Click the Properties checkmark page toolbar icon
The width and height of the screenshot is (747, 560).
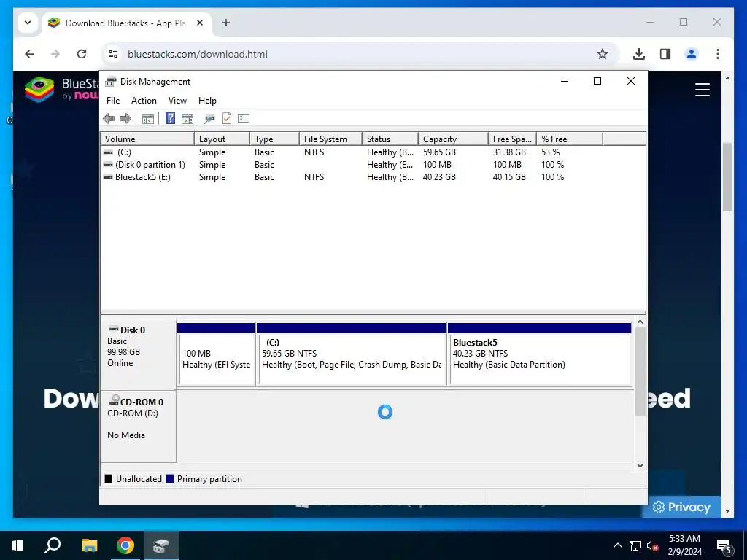tap(227, 118)
